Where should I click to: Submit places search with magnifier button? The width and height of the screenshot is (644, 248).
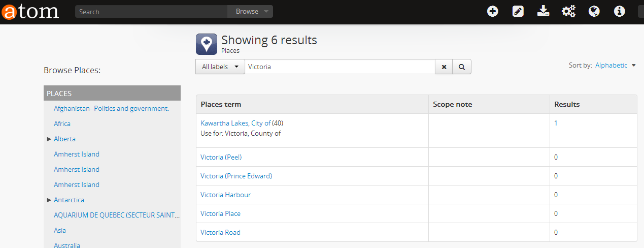pyautogui.click(x=462, y=67)
